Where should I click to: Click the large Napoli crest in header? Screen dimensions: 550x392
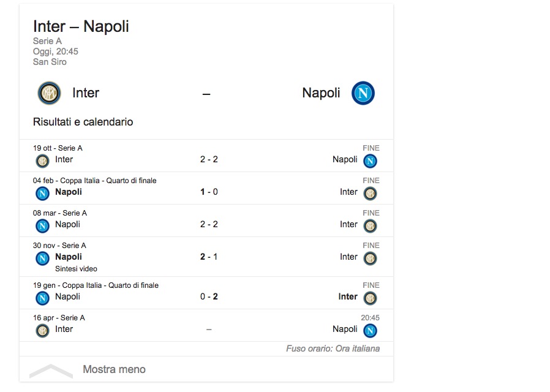[363, 93]
